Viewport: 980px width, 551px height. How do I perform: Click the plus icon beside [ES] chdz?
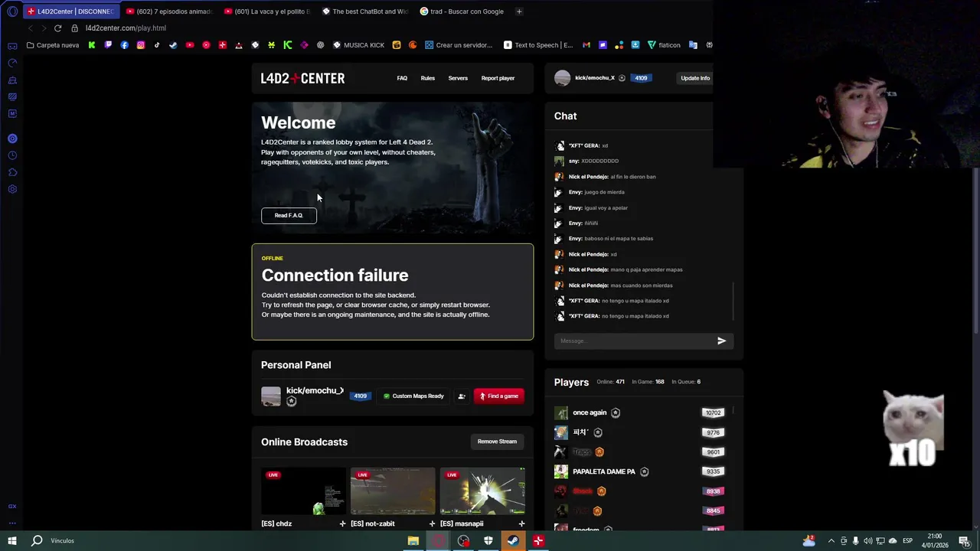pyautogui.click(x=342, y=523)
